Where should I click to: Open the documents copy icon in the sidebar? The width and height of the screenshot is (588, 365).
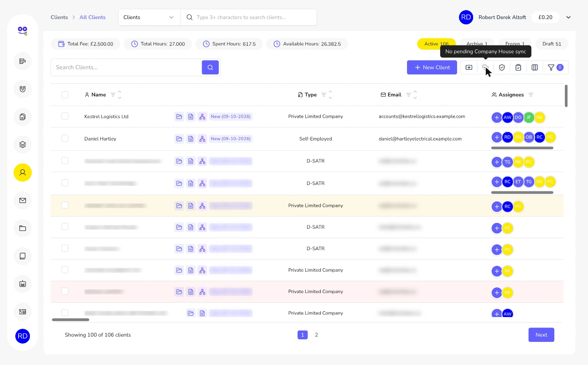coord(23,117)
